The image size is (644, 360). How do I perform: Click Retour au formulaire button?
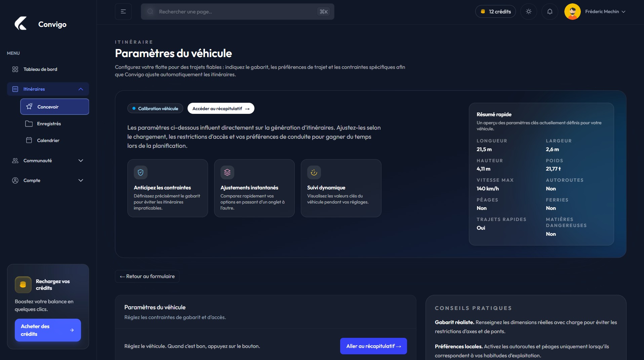coord(147,276)
